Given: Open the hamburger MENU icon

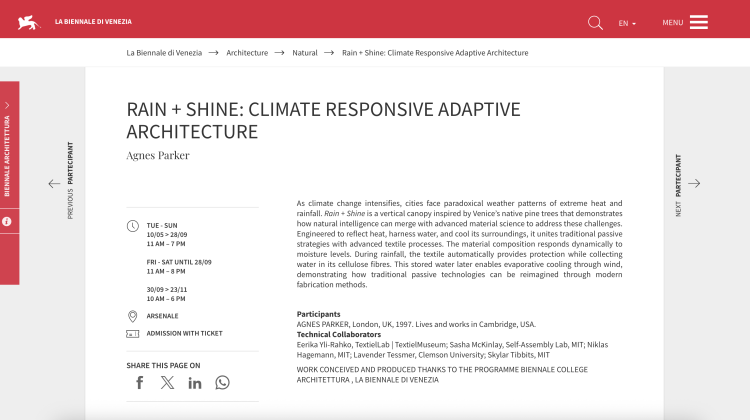Looking at the screenshot, I should coord(699,22).
